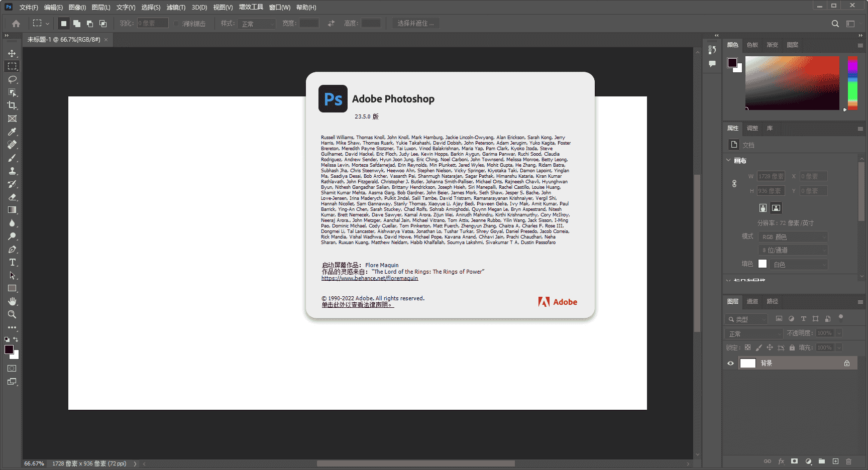Viewport: 868px width, 470px height.
Task: Create a new layer in Layers panel
Action: pos(835,461)
